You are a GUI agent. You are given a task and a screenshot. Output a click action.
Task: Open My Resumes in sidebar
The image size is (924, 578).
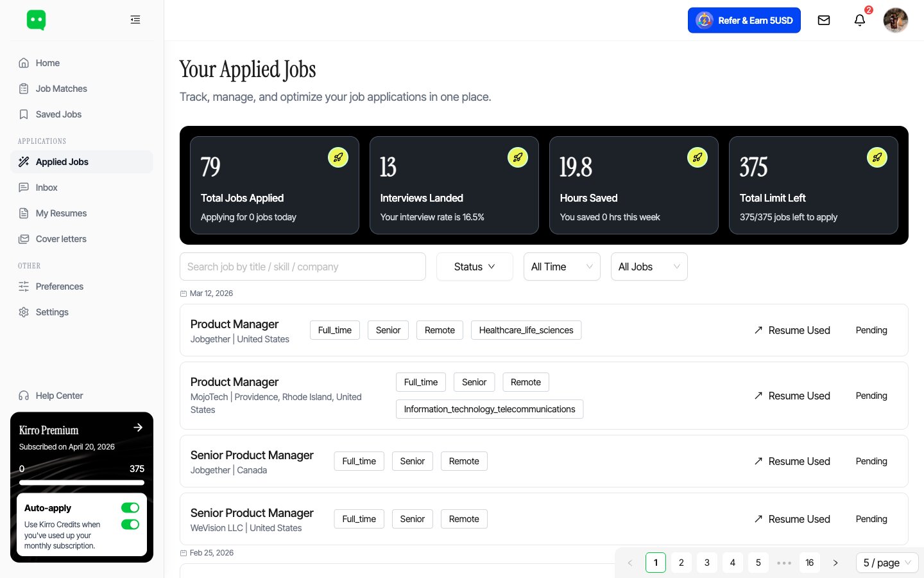[81, 213]
